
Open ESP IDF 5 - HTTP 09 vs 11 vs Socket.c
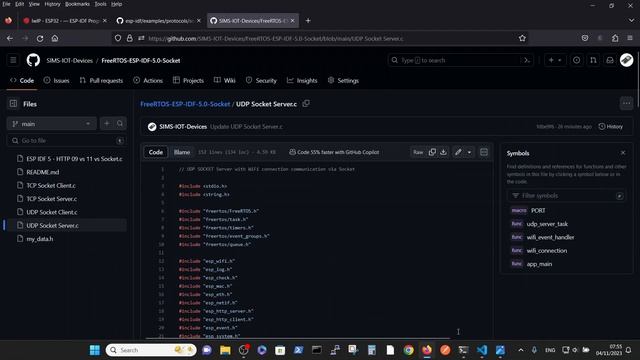coord(74,159)
